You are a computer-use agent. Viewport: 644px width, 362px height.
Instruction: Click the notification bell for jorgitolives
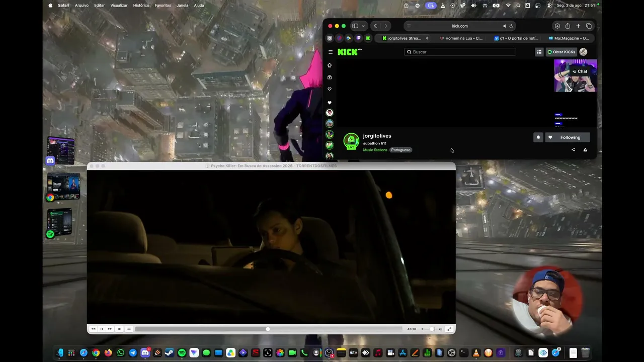538,137
